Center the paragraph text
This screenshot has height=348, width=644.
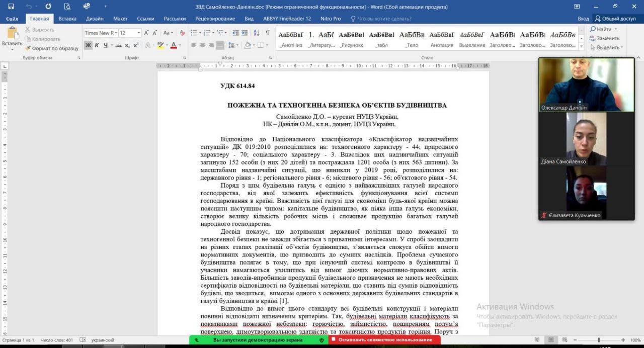tap(203, 45)
